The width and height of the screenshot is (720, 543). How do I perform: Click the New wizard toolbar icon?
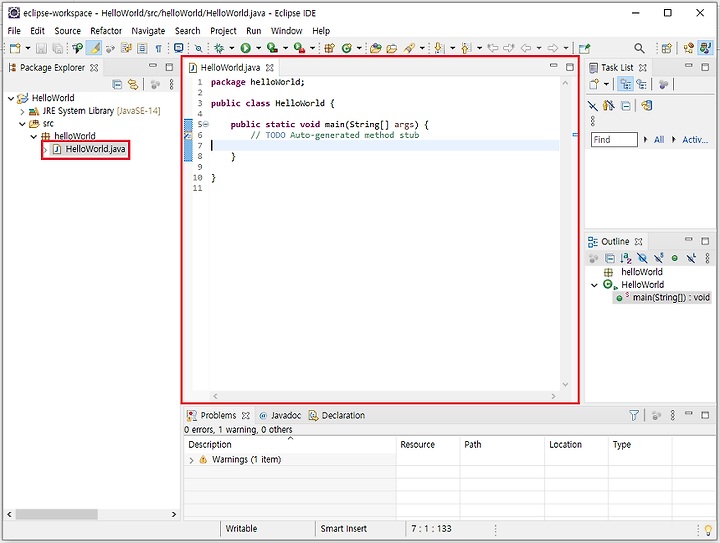(15, 48)
